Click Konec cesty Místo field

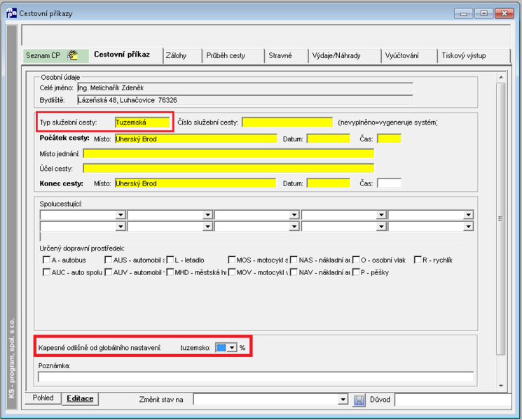(x=195, y=183)
